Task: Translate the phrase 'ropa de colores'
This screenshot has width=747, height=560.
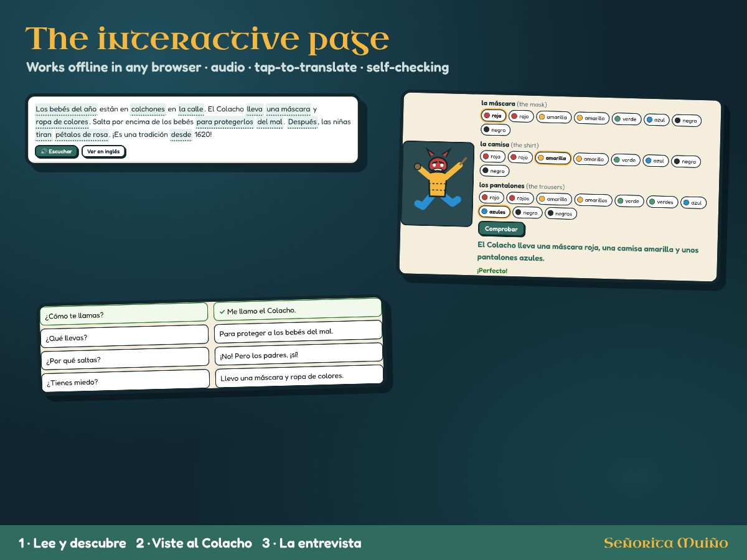Action: 62,122
